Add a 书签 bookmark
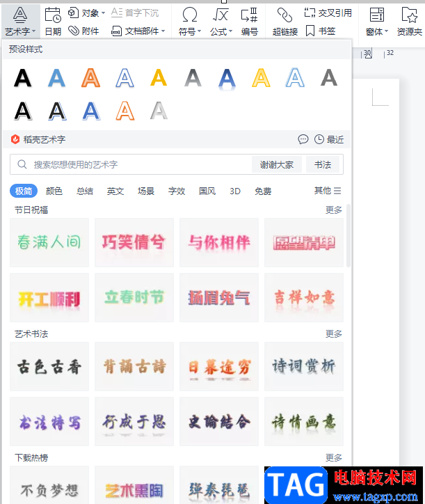 [x=321, y=31]
